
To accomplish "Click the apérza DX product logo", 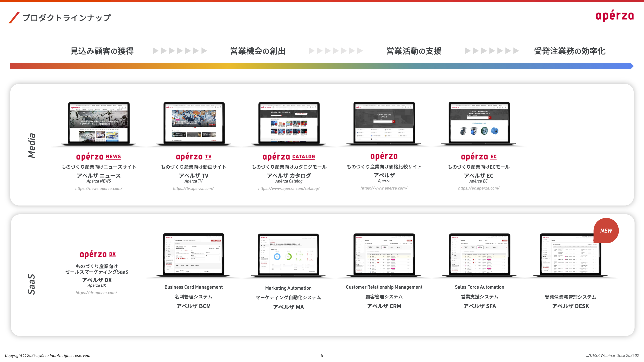I will tap(98, 254).
